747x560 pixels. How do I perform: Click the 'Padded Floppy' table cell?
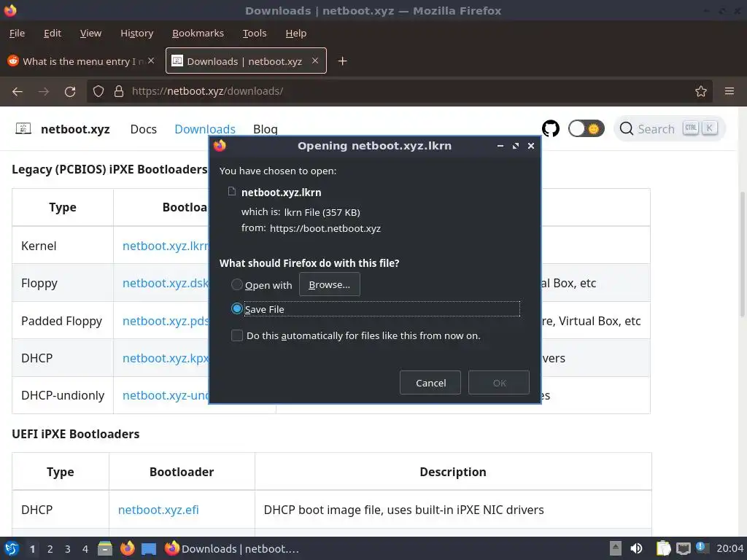pyautogui.click(x=61, y=321)
